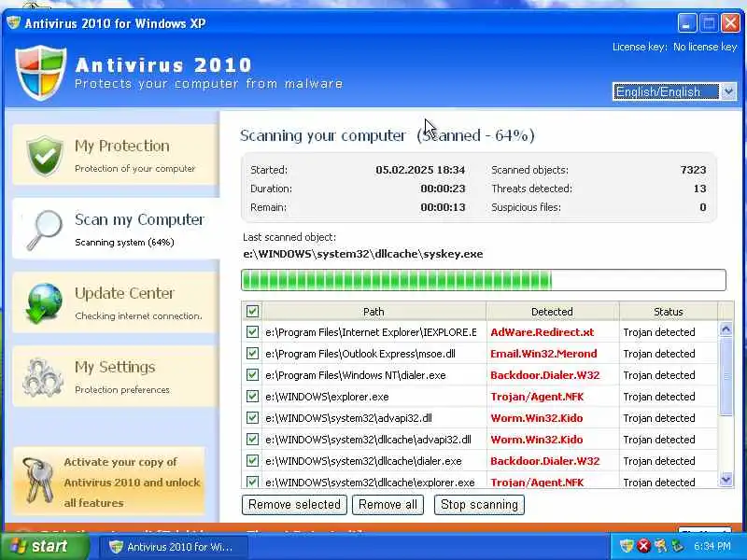Click Trojan/Agent.NFK for WINDOWS\explorer.exe

pos(537,397)
